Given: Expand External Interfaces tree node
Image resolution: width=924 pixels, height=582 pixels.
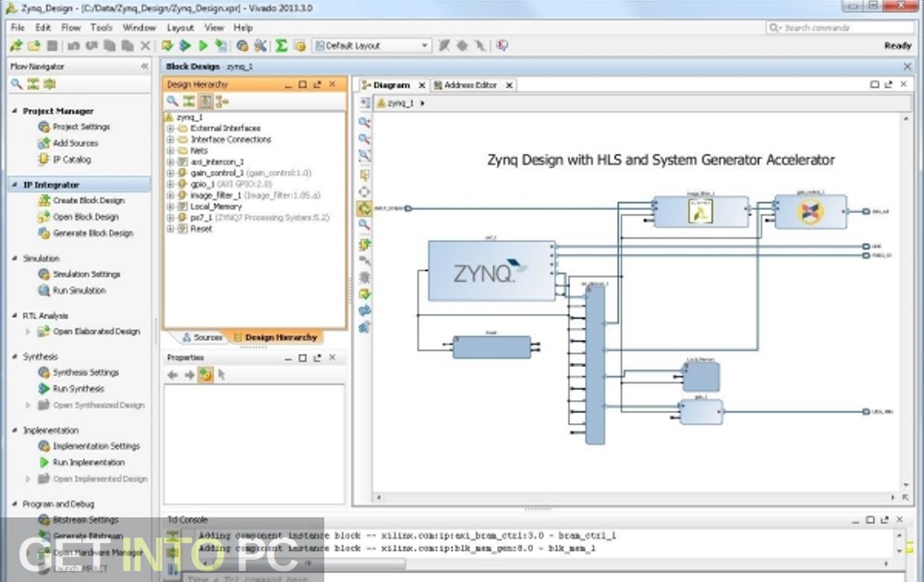Looking at the screenshot, I should 170,128.
